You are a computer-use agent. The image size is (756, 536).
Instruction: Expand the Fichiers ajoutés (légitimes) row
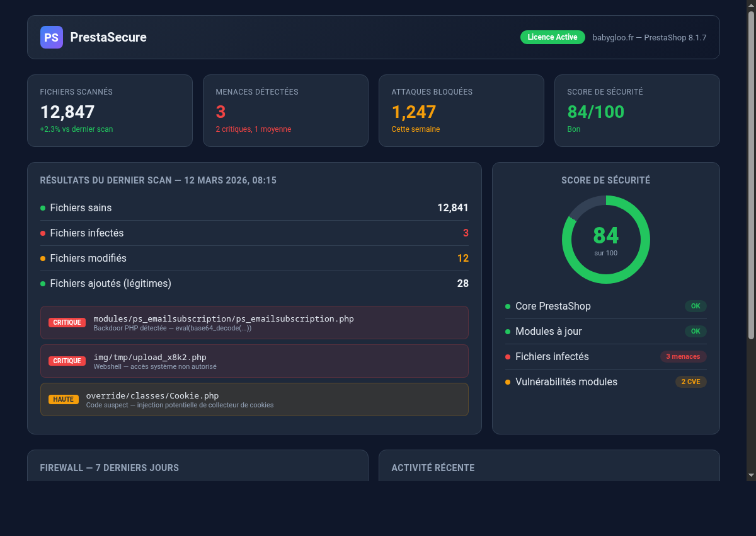click(x=254, y=283)
